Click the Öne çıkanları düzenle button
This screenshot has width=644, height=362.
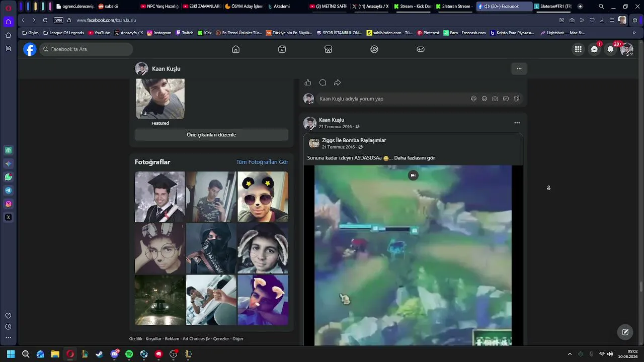[211, 135]
